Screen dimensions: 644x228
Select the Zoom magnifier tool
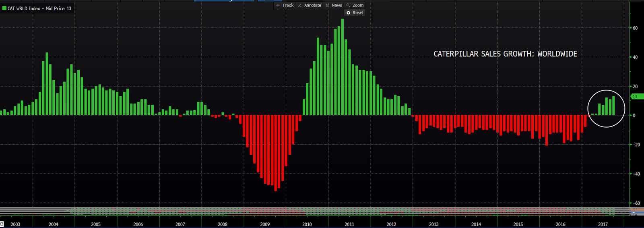[355, 5]
